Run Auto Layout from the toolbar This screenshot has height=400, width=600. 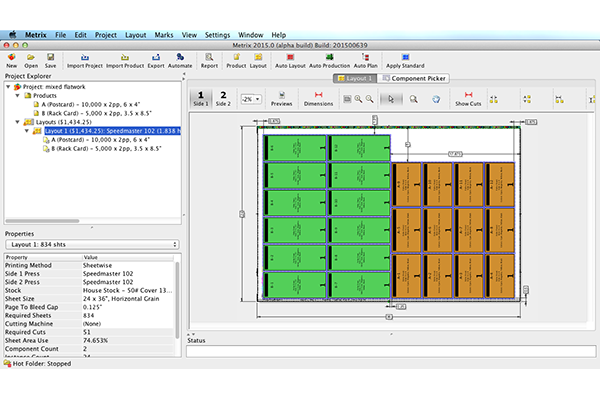(290, 57)
